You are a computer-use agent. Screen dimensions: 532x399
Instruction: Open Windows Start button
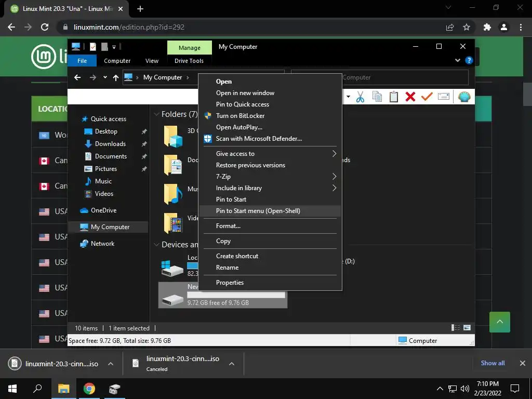tap(12, 389)
